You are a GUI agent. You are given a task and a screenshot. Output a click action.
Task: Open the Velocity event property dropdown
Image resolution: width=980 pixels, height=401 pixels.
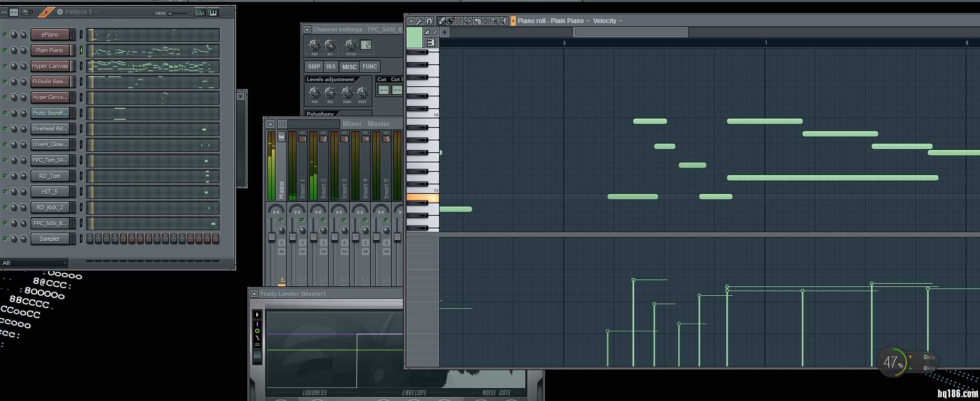607,21
